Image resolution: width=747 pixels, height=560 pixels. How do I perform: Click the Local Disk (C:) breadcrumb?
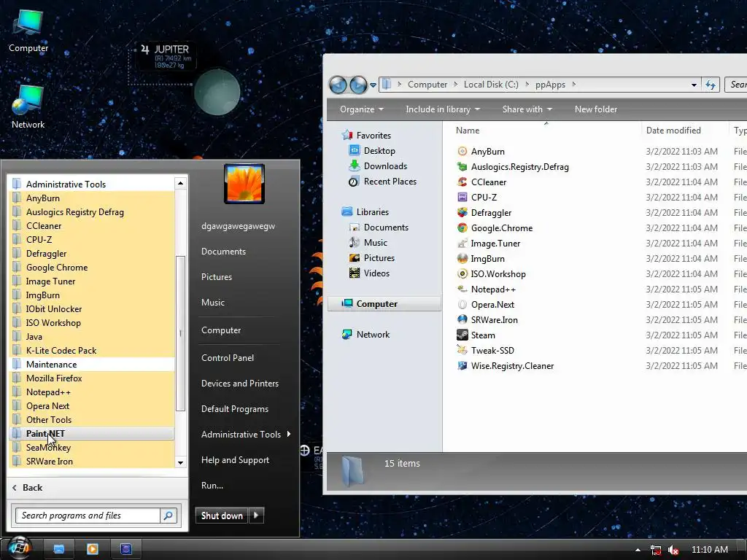(491, 85)
